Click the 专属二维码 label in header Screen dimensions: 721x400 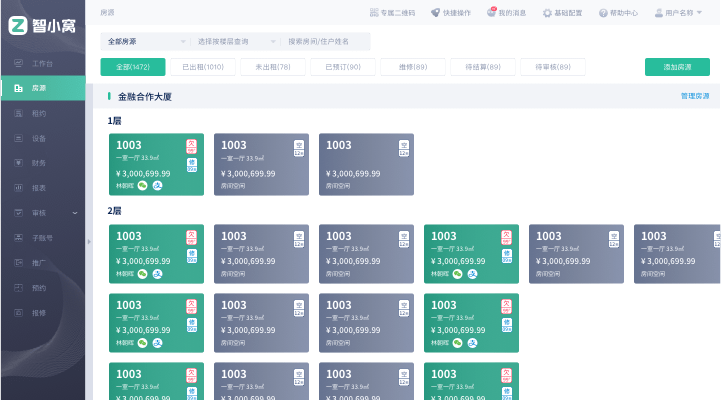[398, 13]
